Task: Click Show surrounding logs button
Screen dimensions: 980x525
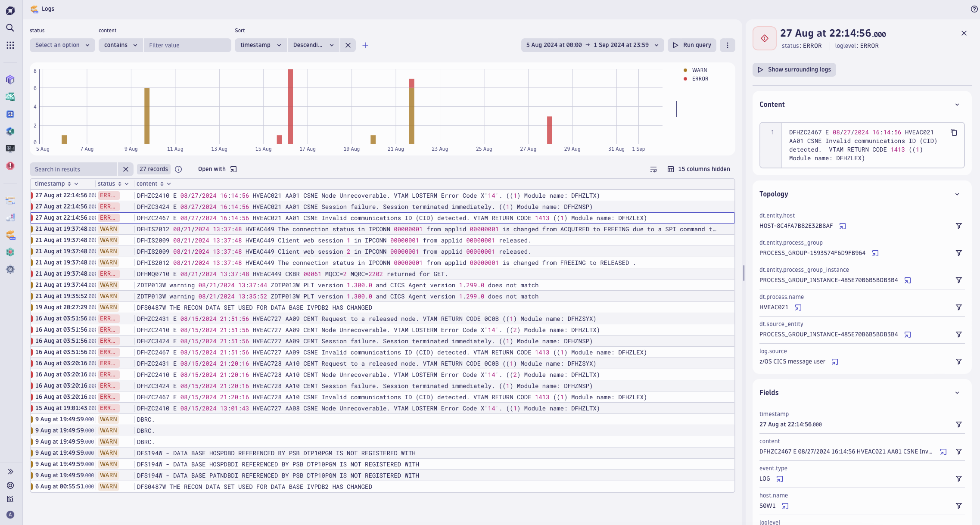Action: (x=794, y=70)
